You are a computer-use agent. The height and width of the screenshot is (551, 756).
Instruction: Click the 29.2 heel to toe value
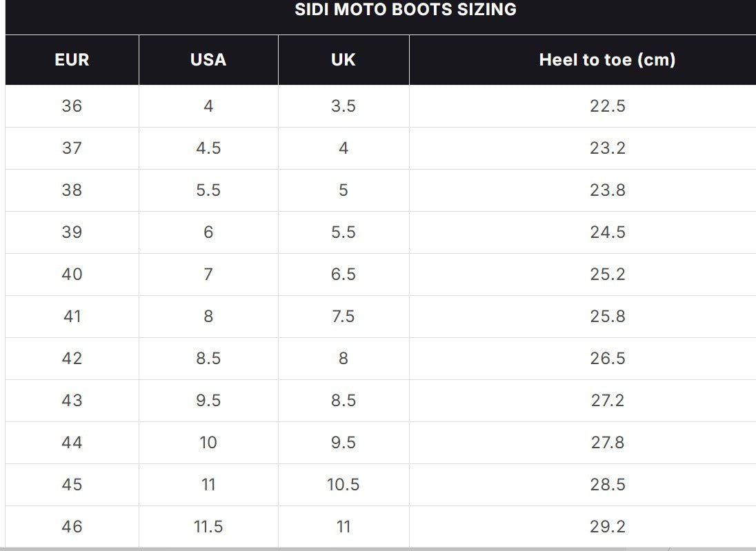(607, 527)
